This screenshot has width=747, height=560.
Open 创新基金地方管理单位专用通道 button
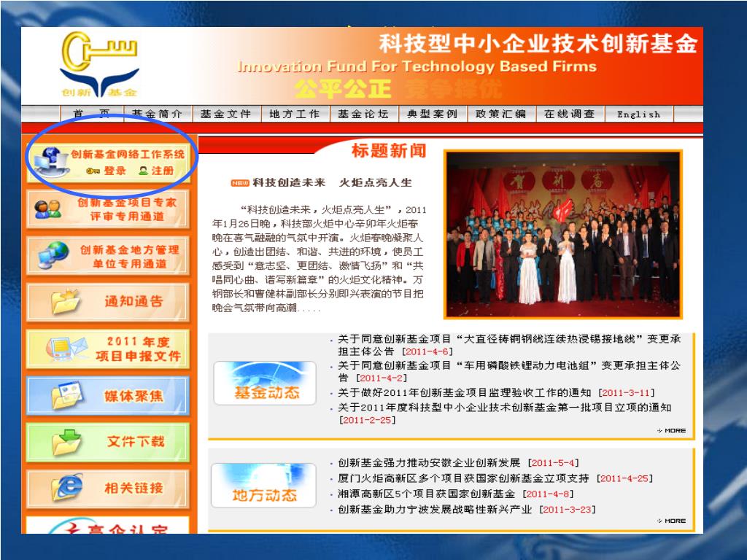tap(108, 256)
